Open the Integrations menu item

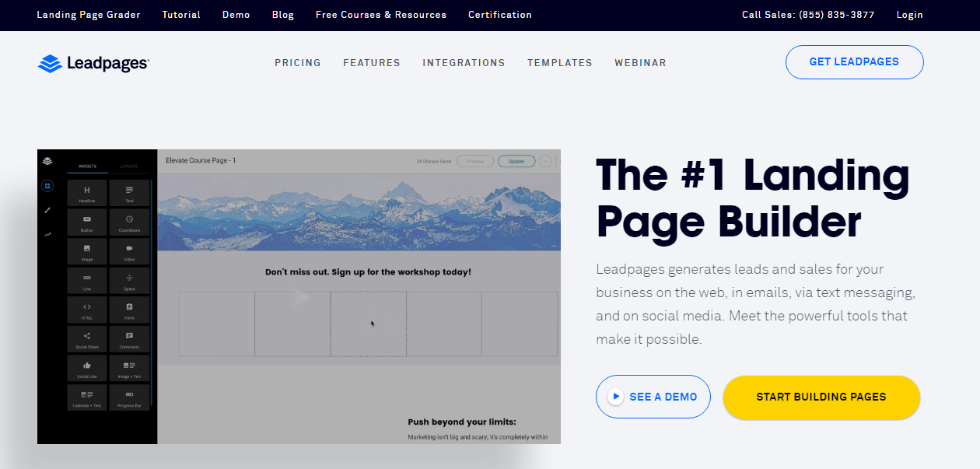tap(464, 63)
